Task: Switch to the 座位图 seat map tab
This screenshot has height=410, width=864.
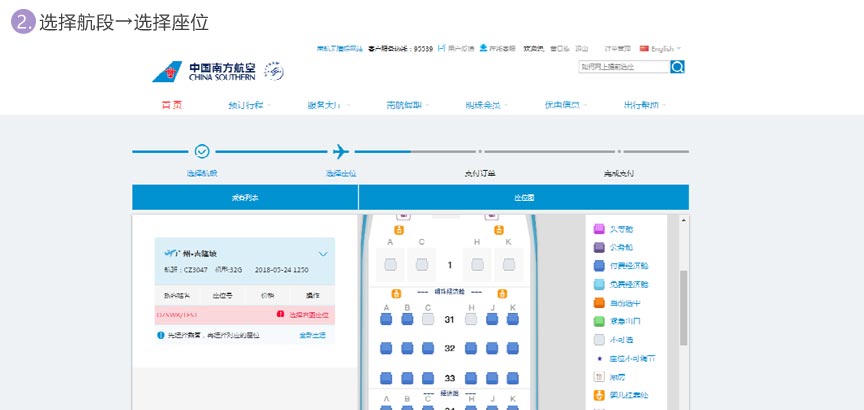Action: coord(523,198)
